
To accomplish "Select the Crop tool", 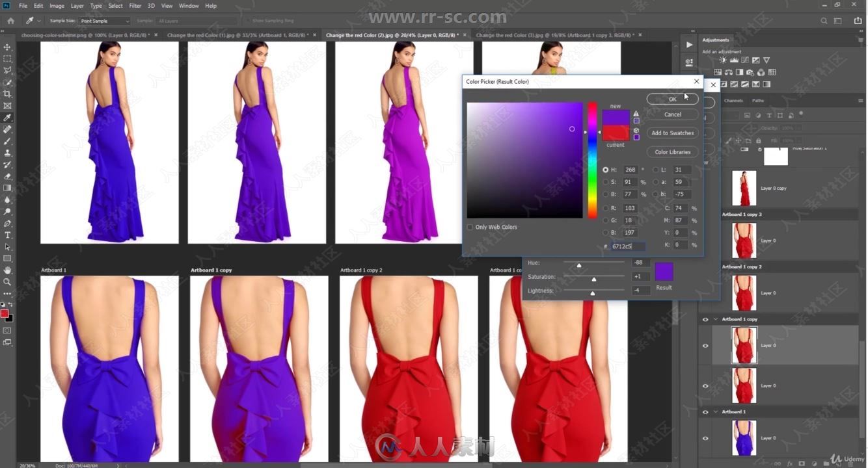I will pyautogui.click(x=7, y=94).
